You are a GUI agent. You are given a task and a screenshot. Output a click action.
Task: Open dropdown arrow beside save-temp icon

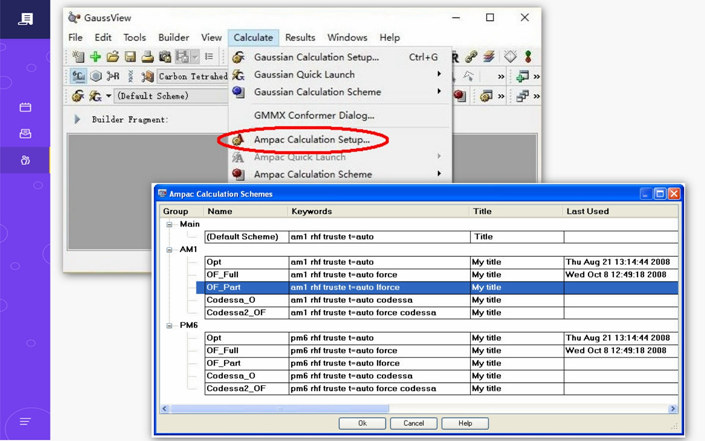click(x=195, y=57)
